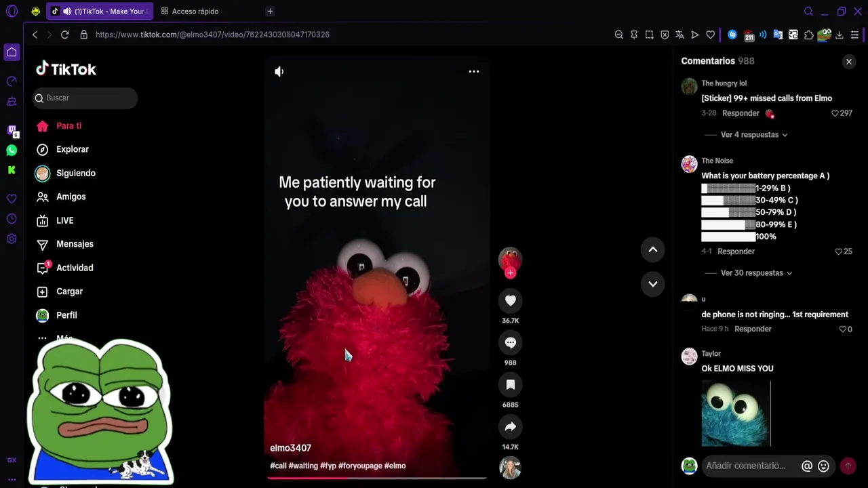Follow elmo3407 using plus badge
Image resolution: width=868 pixels, height=488 pixels.
510,272
